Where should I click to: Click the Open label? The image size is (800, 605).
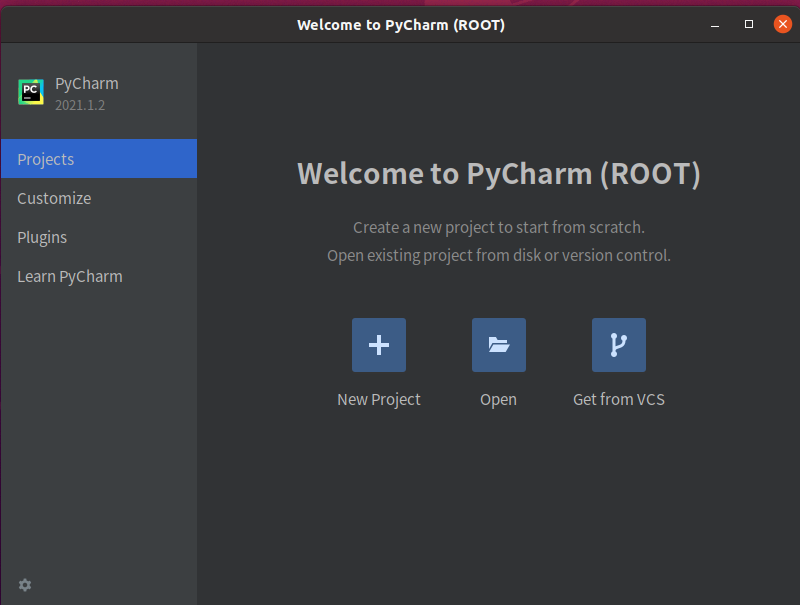[x=498, y=399]
